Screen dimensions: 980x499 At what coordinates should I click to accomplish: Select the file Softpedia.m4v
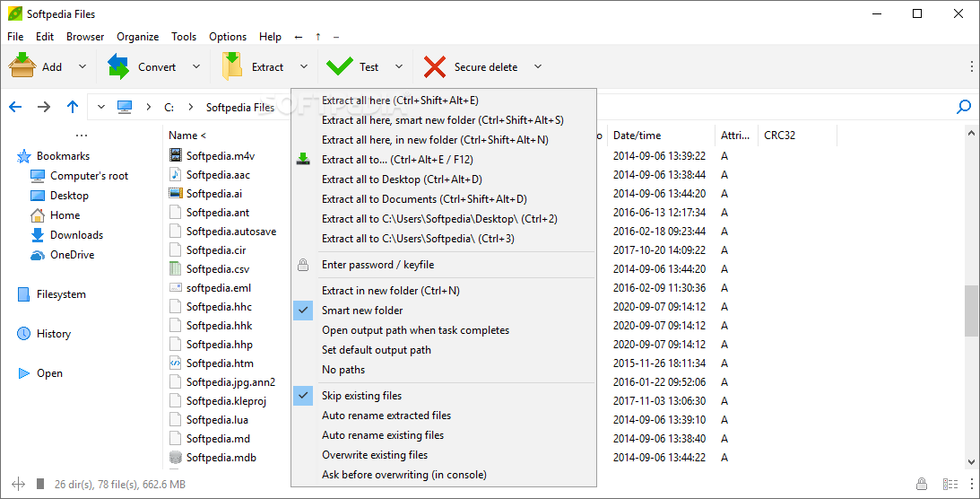pos(221,155)
